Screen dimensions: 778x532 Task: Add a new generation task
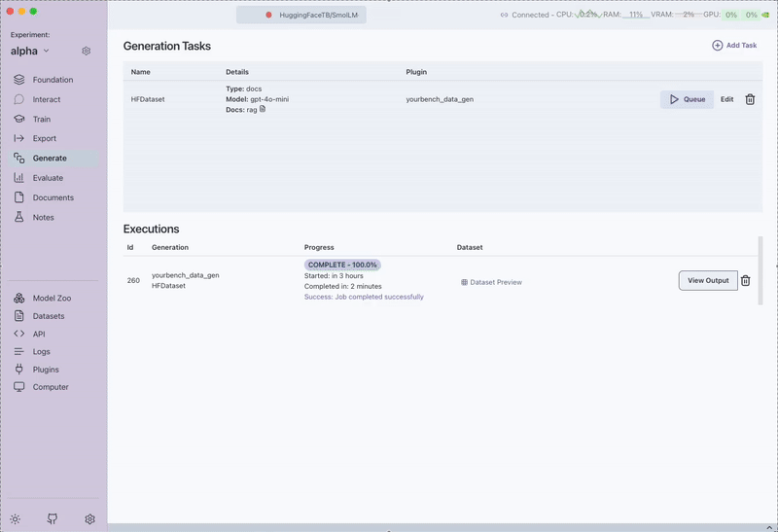pyautogui.click(x=734, y=46)
